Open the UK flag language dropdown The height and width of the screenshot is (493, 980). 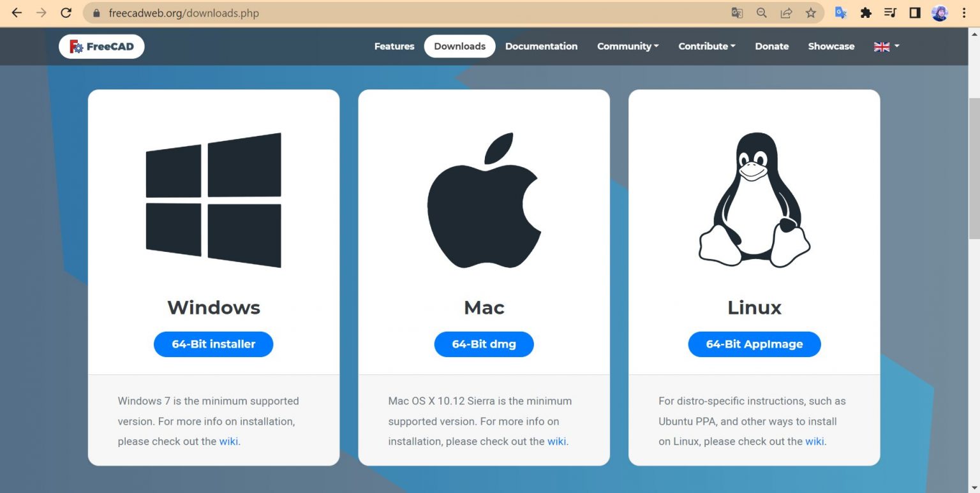tap(886, 47)
